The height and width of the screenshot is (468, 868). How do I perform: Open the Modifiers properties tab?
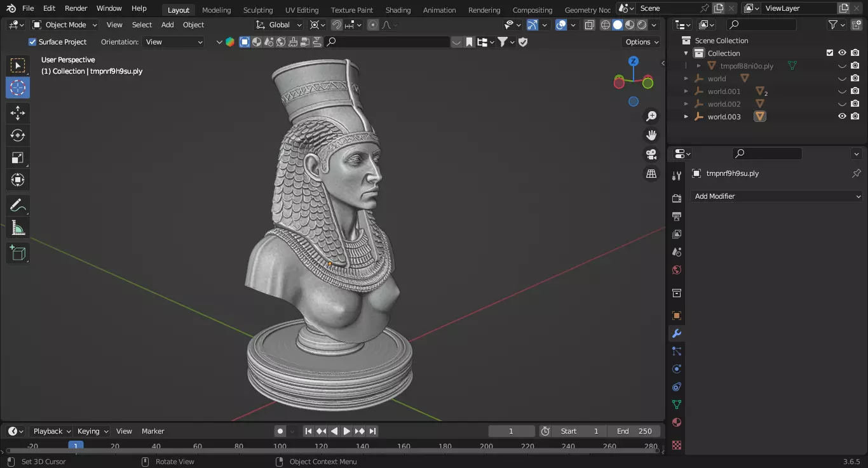pyautogui.click(x=677, y=333)
